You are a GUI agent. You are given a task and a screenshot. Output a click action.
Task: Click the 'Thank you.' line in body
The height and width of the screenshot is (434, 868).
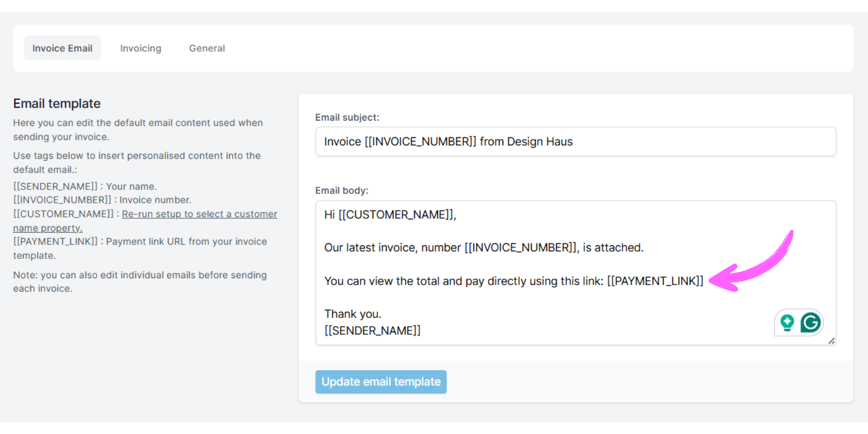coord(353,314)
